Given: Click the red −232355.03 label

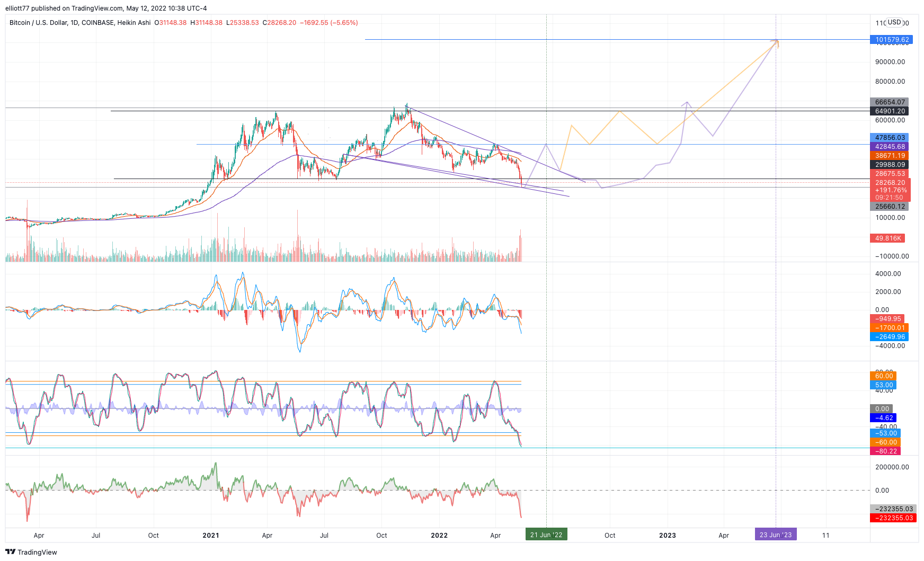Looking at the screenshot, I should click(x=893, y=518).
